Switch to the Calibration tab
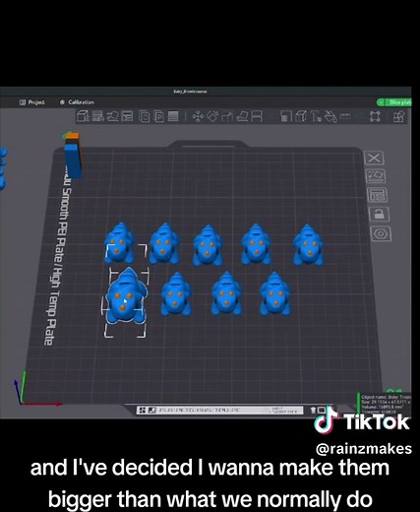The image size is (420, 512). click(77, 102)
